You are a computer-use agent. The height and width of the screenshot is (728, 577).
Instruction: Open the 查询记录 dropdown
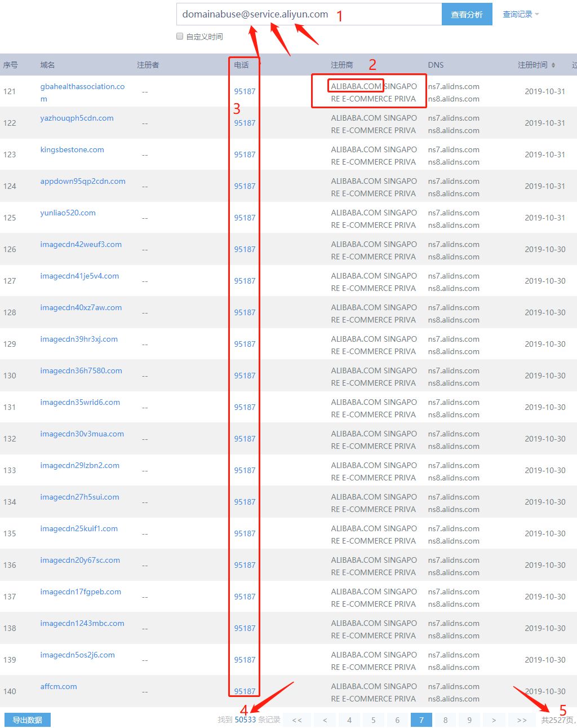click(521, 14)
